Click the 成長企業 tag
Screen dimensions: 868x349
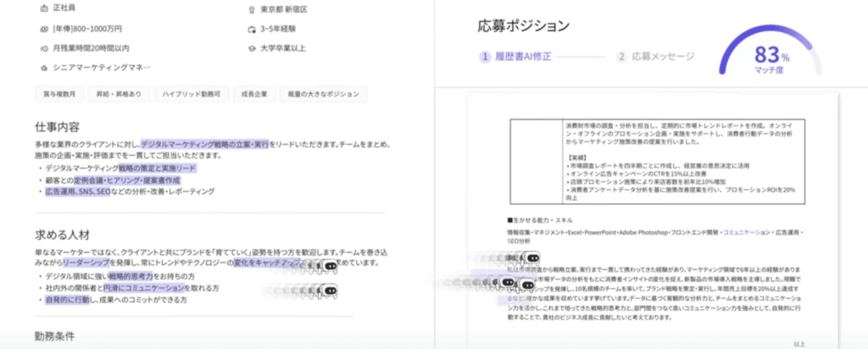[x=254, y=94]
